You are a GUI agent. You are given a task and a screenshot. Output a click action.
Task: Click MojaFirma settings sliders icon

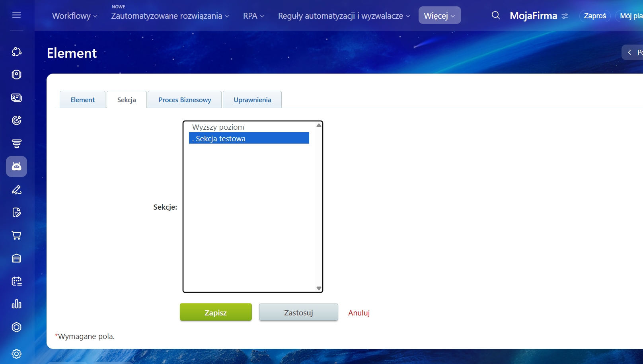pyautogui.click(x=565, y=16)
